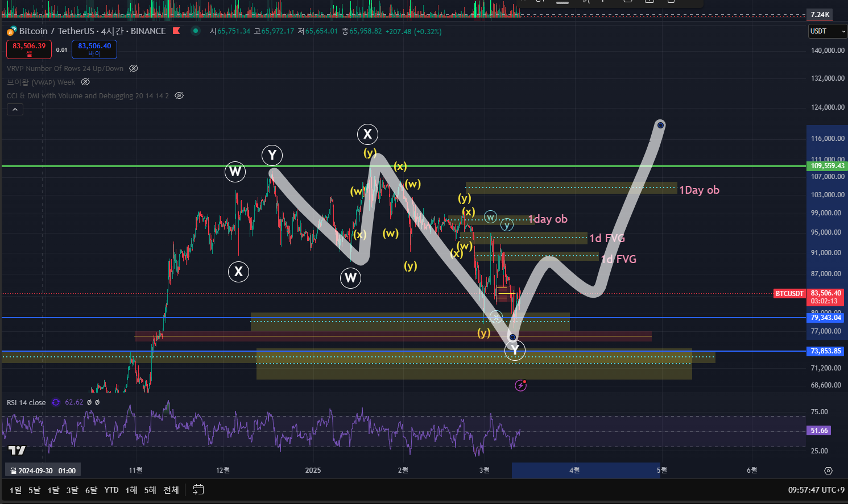Toggle visibility of CCI & DMI indicator

pyautogui.click(x=179, y=95)
